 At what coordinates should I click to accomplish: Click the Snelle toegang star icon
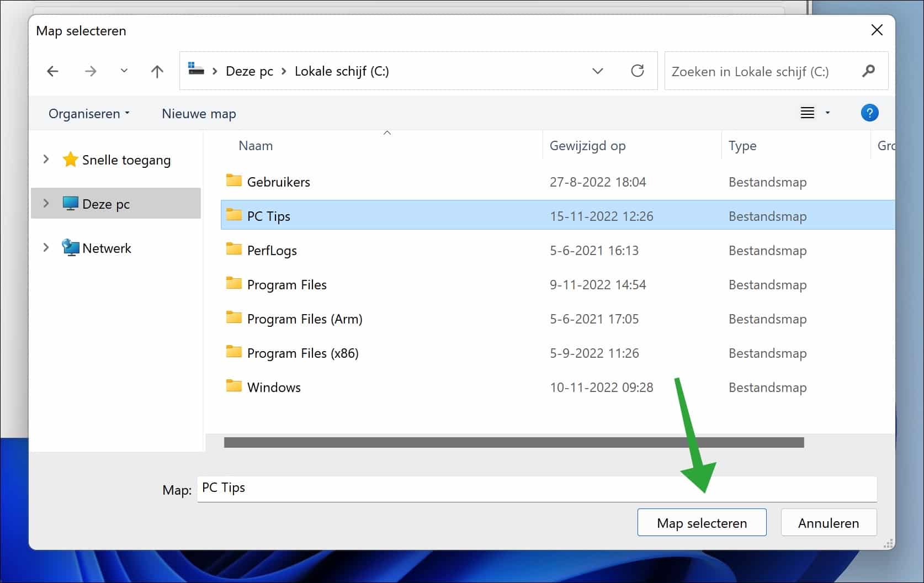pos(70,159)
